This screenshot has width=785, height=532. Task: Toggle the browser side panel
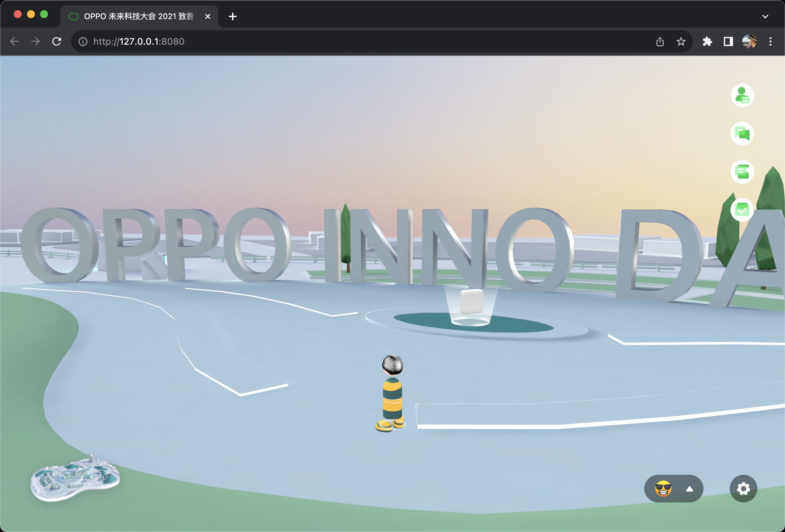tap(728, 41)
